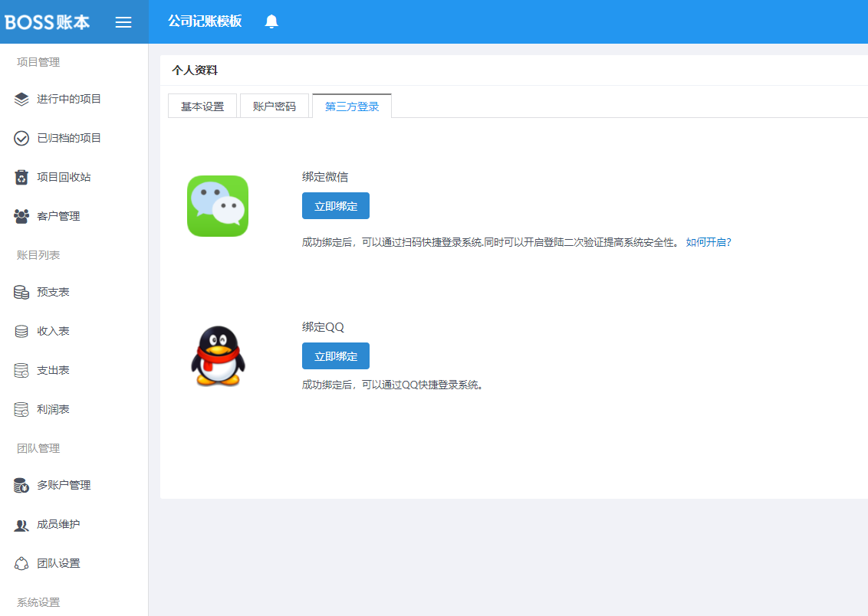The width and height of the screenshot is (868, 616).
Task: Click the 利润表 database icon
Action: [x=21, y=410]
